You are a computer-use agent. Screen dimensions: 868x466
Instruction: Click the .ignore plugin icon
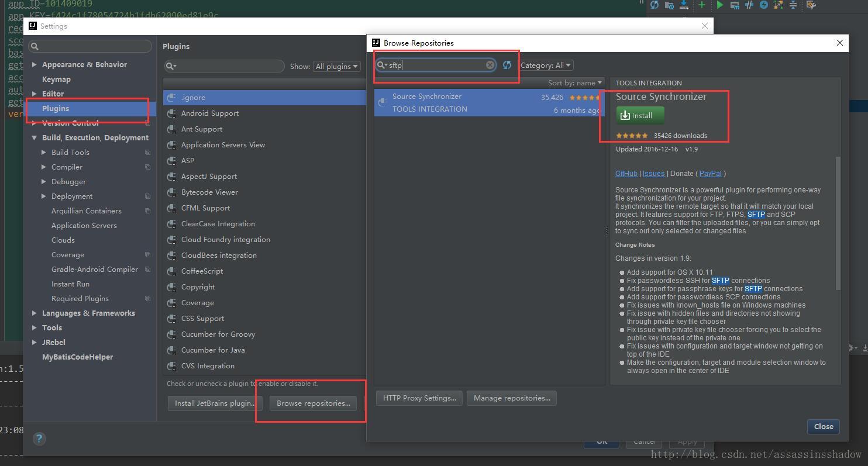point(171,98)
